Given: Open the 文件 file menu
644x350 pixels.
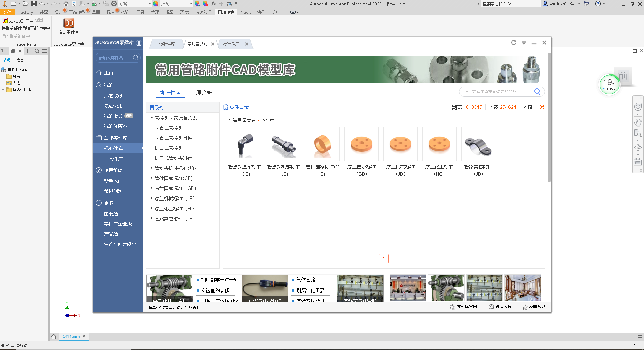Looking at the screenshot, I should point(7,12).
